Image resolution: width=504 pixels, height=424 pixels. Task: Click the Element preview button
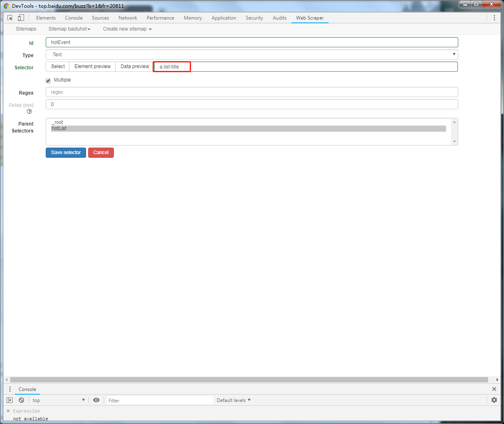(92, 66)
